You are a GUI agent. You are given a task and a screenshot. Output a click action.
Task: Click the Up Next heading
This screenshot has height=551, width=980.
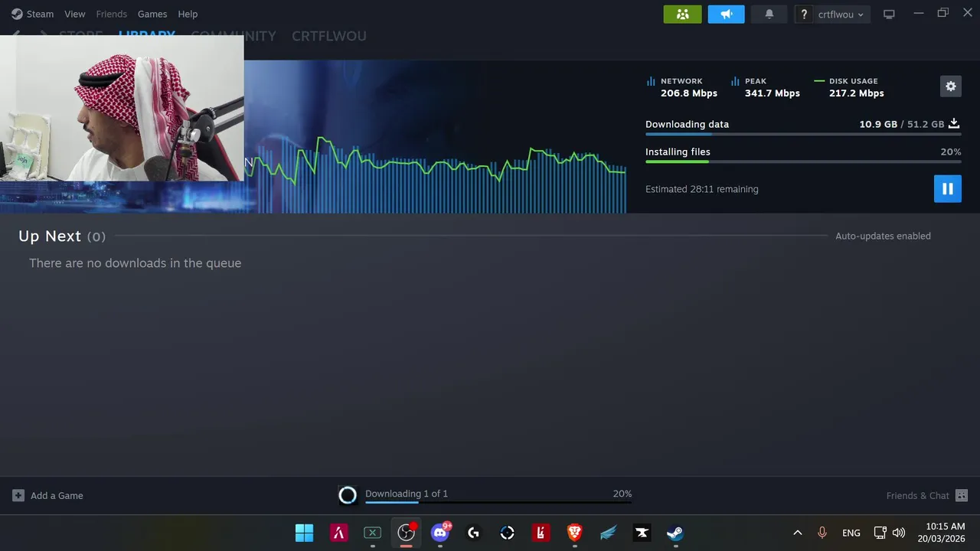(x=50, y=236)
